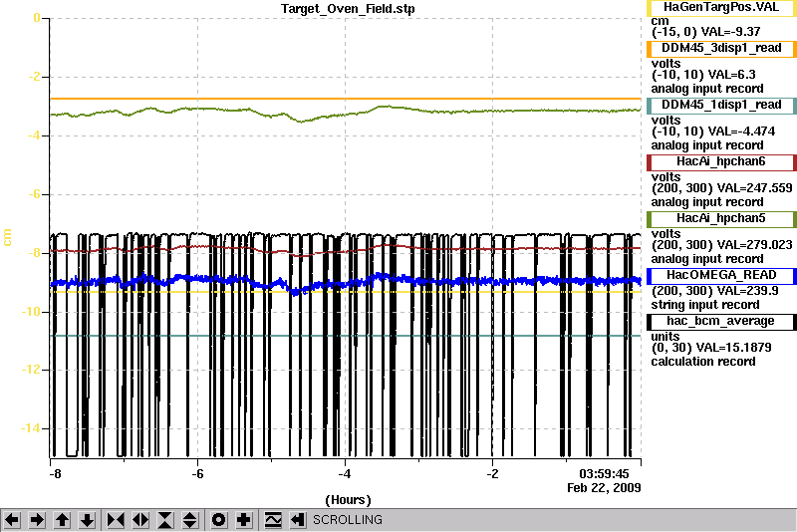
Task: Click the -2 tick on the hours x-axis
Action: pyautogui.click(x=492, y=474)
